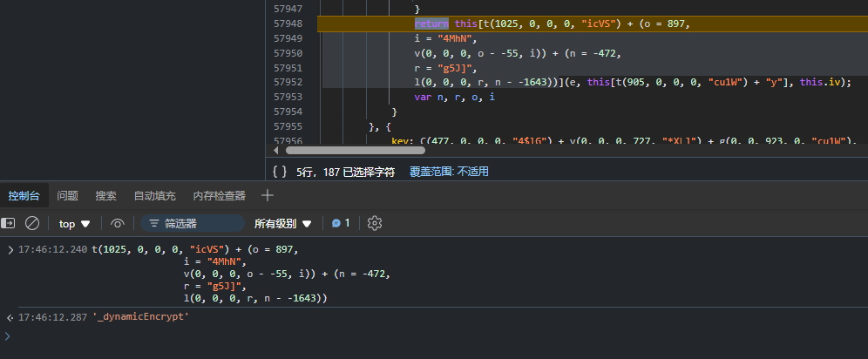
Task: Switch to the 问题 tab
Action: pyautogui.click(x=68, y=196)
